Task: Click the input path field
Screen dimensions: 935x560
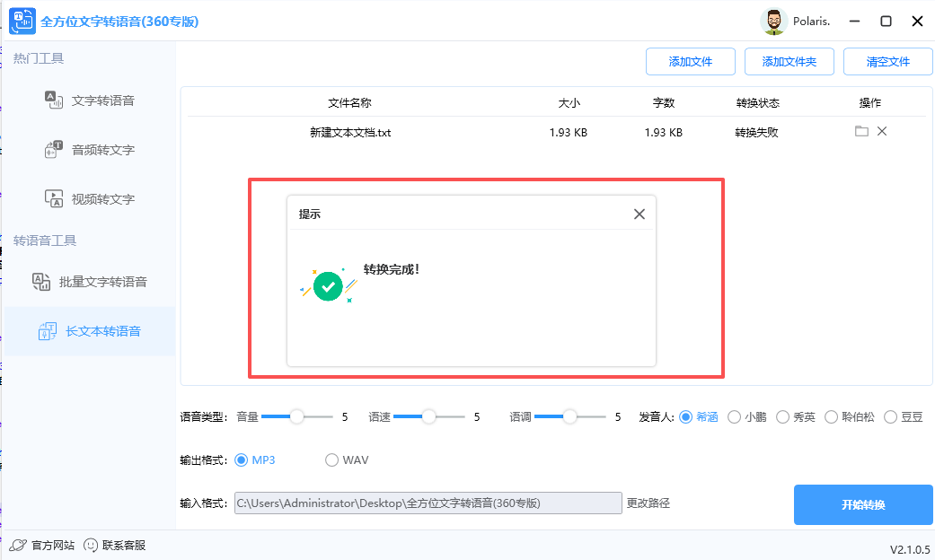Action: pyautogui.click(x=427, y=503)
